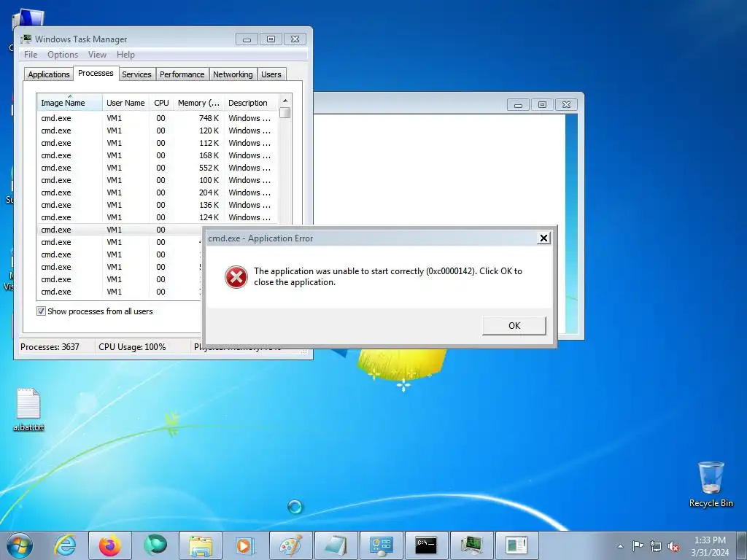Click the process list scrollbar thumb

285,113
